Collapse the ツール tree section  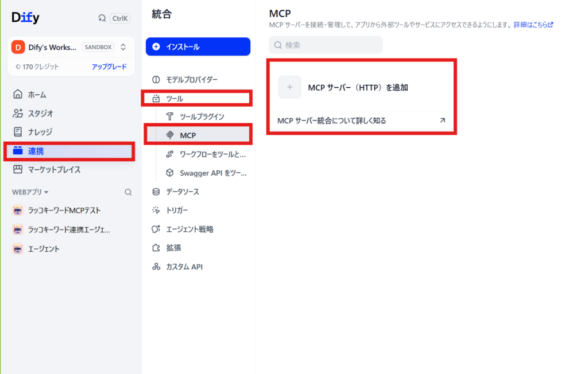point(198,98)
